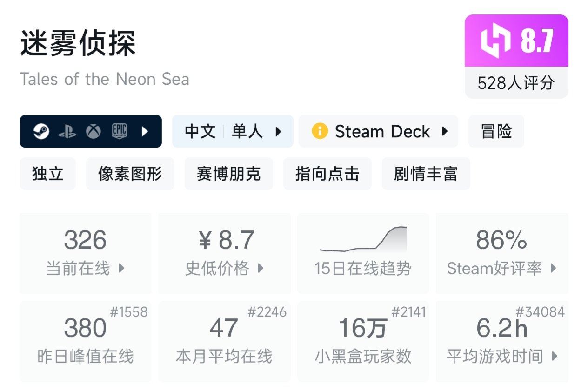The height and width of the screenshot is (392, 588).
Task: Select the 像素图形 tag
Action: tap(130, 174)
